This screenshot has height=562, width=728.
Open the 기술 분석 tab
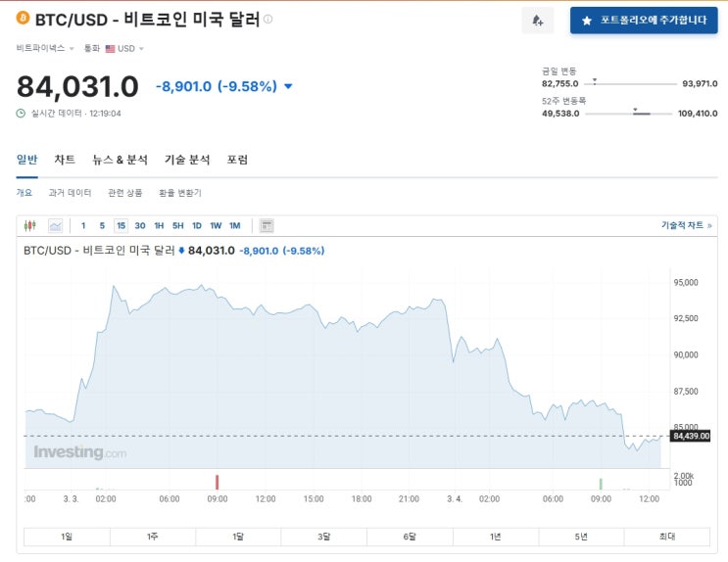[x=187, y=160]
